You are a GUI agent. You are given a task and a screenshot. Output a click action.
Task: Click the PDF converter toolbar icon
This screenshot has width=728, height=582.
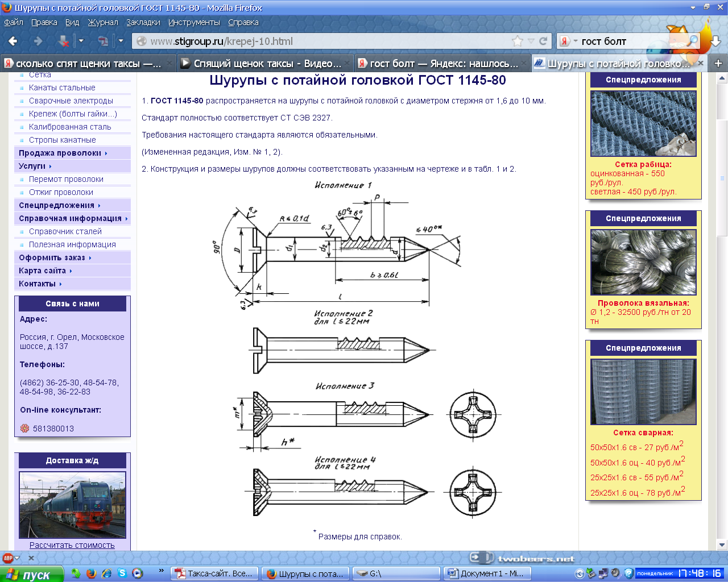104,41
